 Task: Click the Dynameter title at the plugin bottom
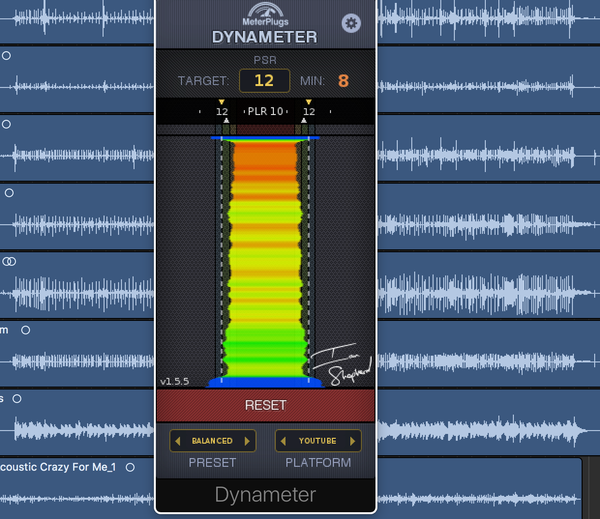(x=265, y=494)
